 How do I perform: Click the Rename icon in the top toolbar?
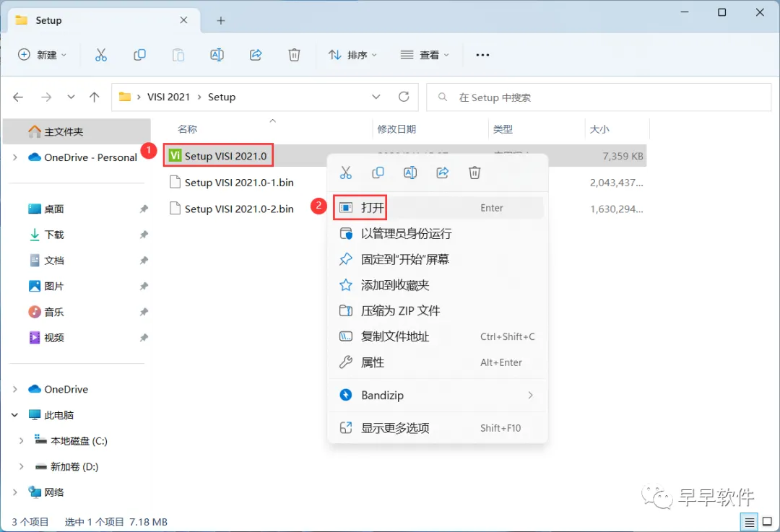pyautogui.click(x=217, y=55)
